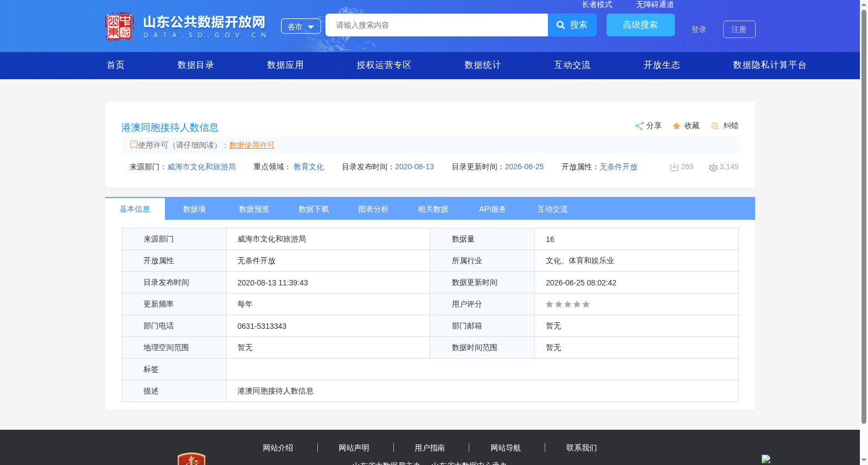This screenshot has height=465, width=868.
Task: Open 开放生态 in the main navigation
Action: click(662, 65)
